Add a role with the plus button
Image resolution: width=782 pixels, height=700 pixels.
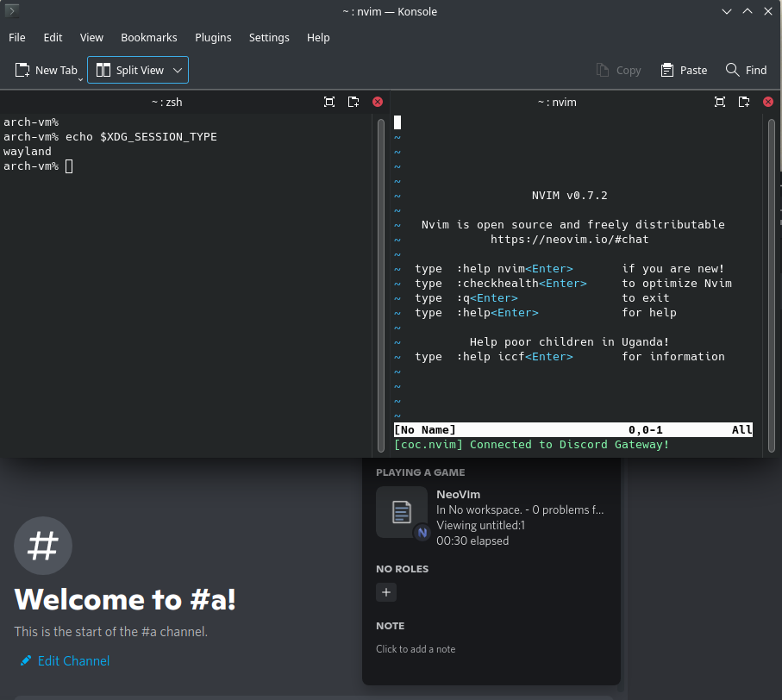pos(386,592)
